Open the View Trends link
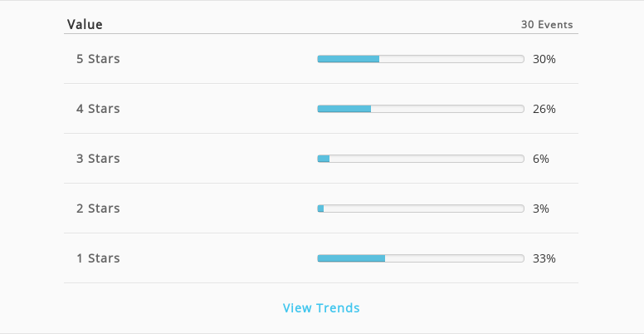 [x=321, y=307]
